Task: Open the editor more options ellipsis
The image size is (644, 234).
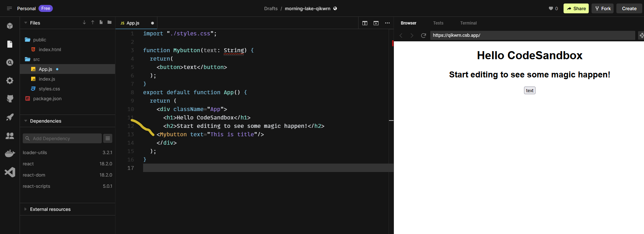Action: [387, 23]
